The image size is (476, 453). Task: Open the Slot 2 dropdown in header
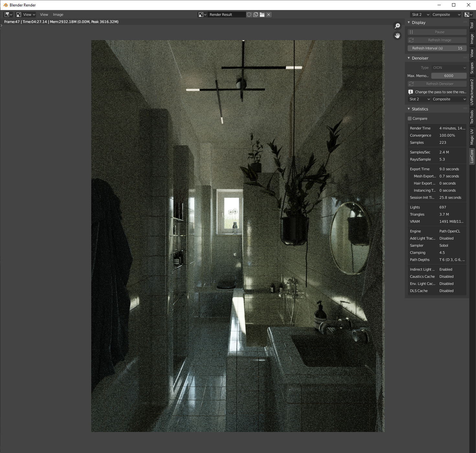(420, 15)
